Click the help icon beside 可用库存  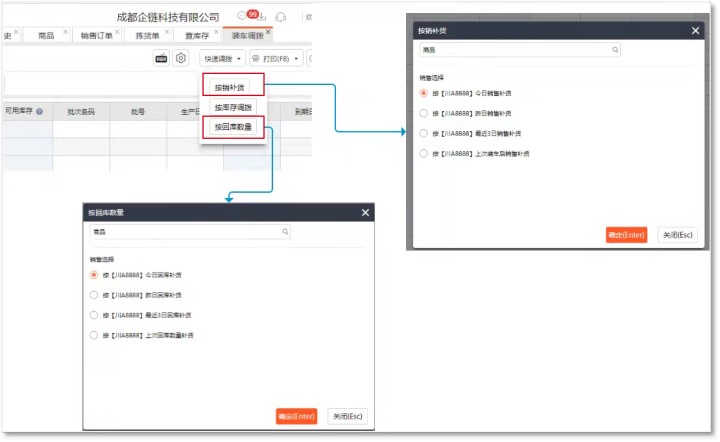40,112
